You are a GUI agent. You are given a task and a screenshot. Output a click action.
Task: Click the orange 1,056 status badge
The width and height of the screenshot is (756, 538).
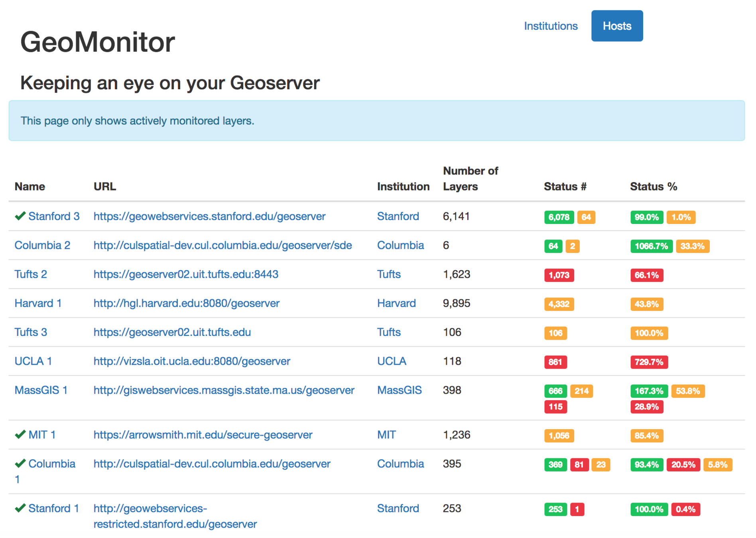click(559, 436)
